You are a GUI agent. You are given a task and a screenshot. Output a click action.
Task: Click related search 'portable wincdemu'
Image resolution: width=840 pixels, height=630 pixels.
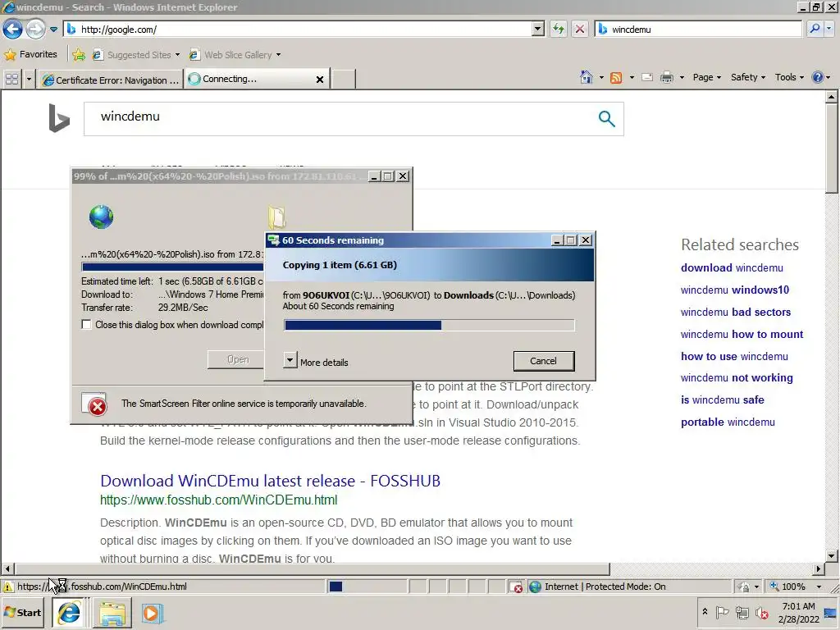point(728,422)
